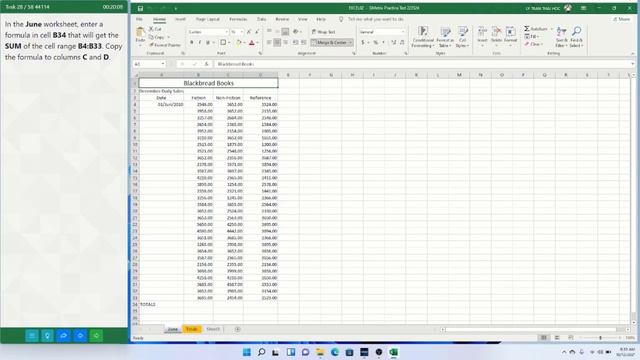Toggle italic formatting
640x360 pixels.
click(200, 42)
